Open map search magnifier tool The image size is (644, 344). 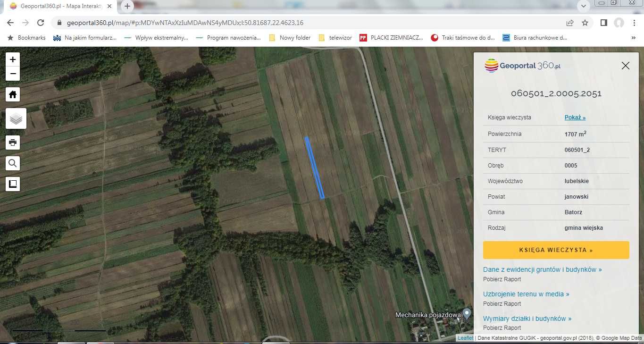tap(13, 163)
